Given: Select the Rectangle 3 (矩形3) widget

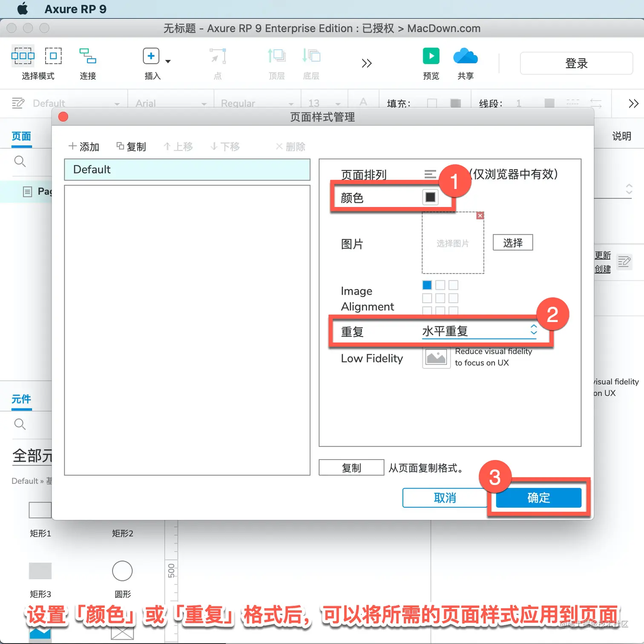Looking at the screenshot, I should [x=40, y=571].
